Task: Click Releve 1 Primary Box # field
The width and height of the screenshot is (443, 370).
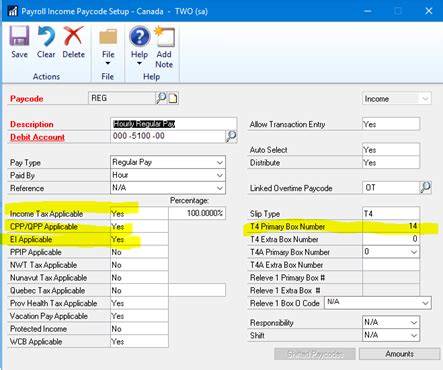Action: coord(391,278)
